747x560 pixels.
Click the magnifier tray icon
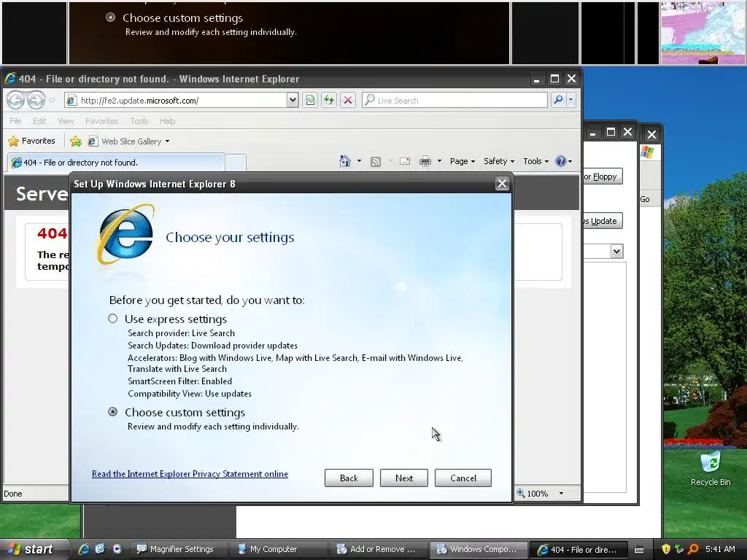click(693, 549)
